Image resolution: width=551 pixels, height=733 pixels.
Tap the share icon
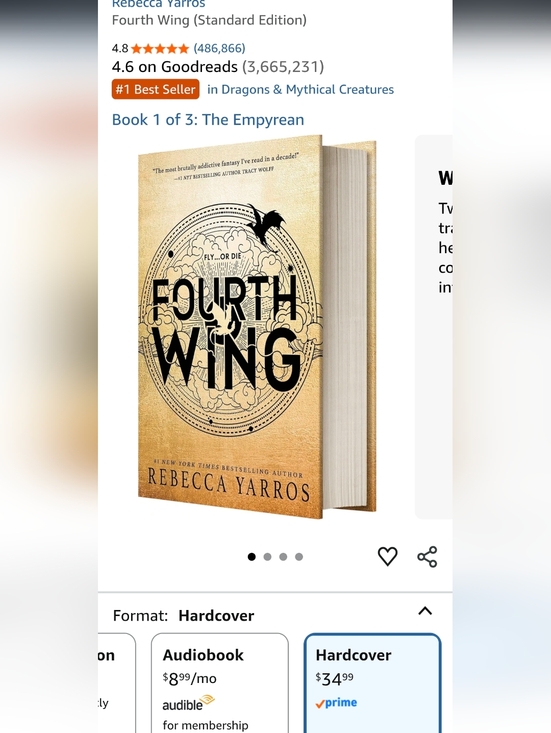427,557
